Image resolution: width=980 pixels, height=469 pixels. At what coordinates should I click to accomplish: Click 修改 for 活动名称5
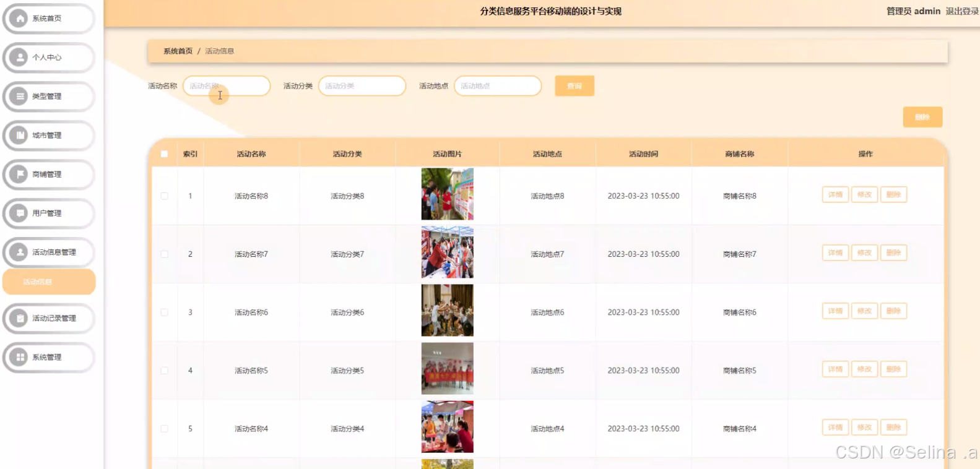[x=864, y=369]
